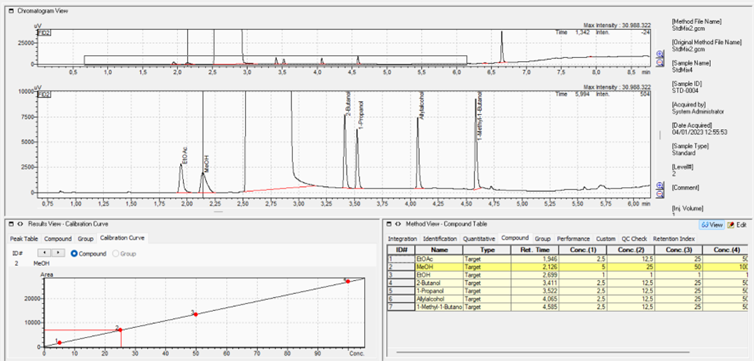
Task: Go to next compound ID in calibration curve
Action: click(x=58, y=253)
